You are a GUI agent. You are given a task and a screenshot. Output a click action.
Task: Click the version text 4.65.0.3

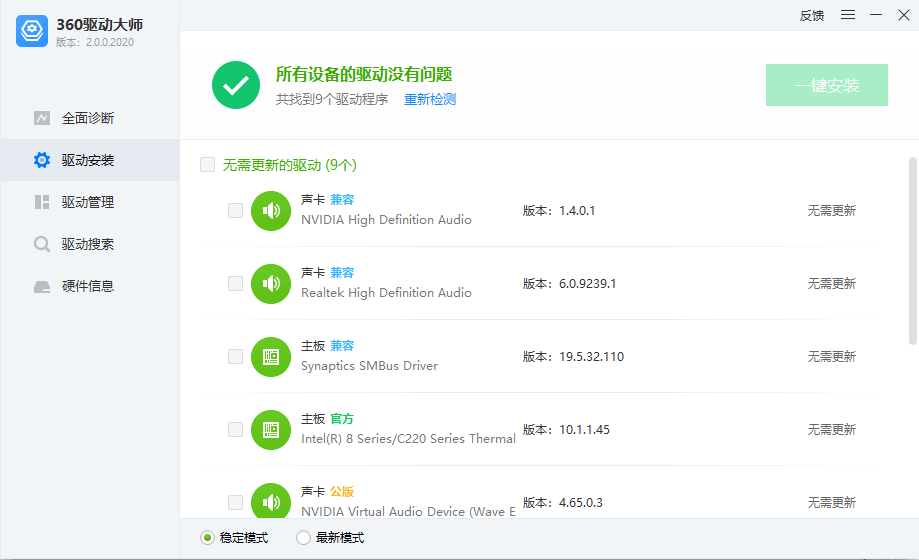[580, 503]
